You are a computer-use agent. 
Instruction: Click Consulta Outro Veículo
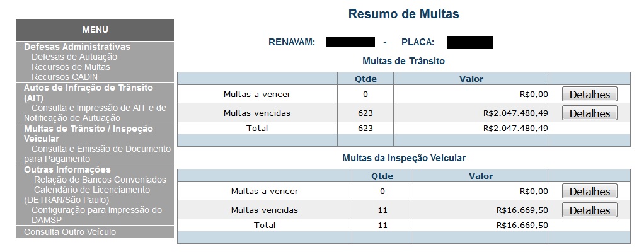(x=70, y=232)
